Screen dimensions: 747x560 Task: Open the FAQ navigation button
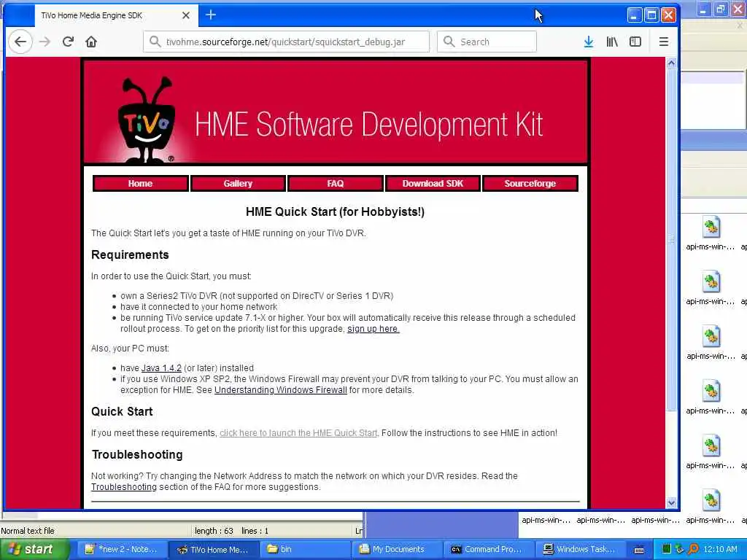pos(336,183)
